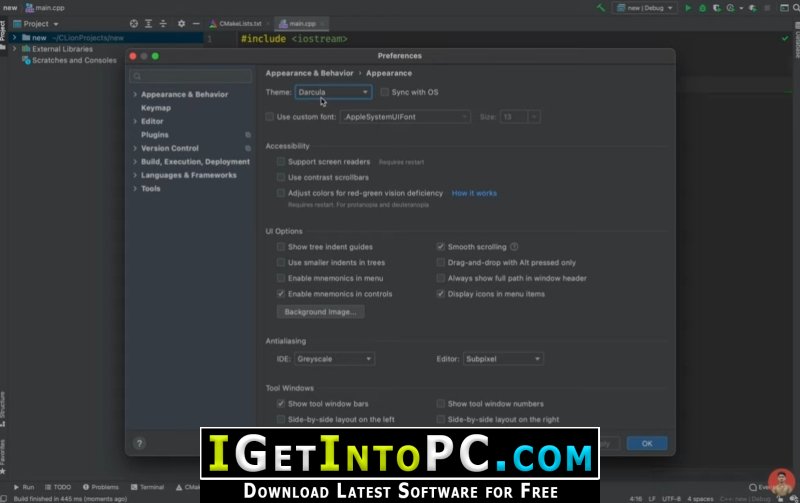Hide Project panel with minus icon

coord(196,23)
